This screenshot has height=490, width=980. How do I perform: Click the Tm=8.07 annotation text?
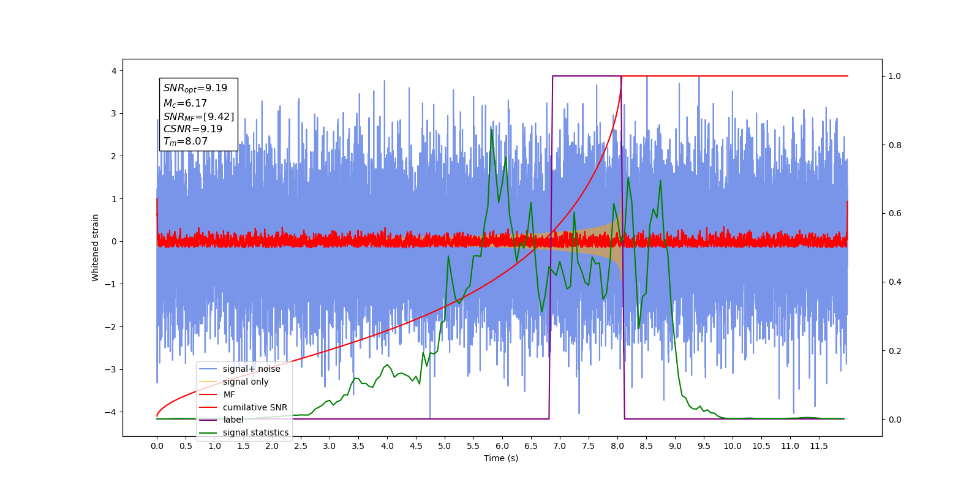186,141
